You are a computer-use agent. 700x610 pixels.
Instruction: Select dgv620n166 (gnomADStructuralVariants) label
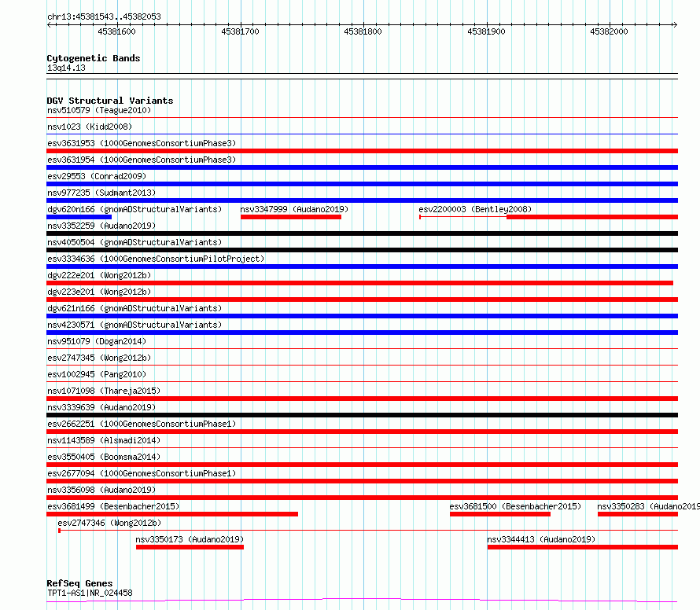point(134,209)
